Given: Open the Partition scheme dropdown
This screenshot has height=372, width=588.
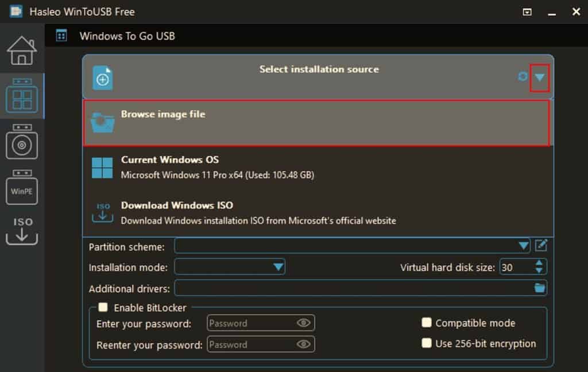Looking at the screenshot, I should (523, 245).
